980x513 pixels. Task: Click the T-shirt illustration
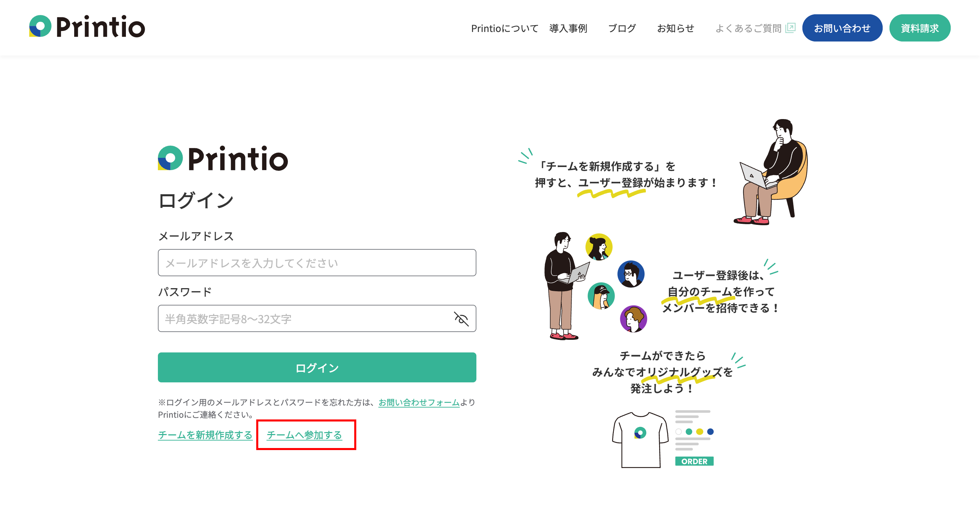point(640,440)
